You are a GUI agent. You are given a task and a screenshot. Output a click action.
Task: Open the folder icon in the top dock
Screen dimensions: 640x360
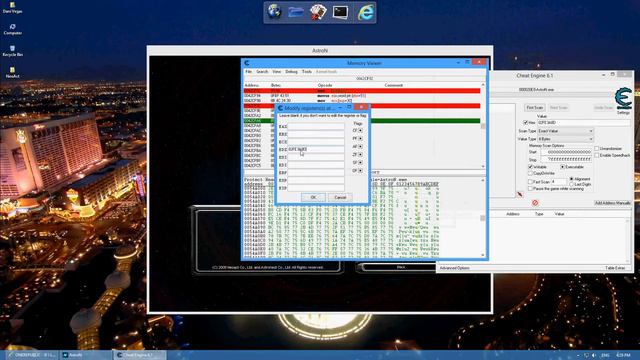click(296, 12)
